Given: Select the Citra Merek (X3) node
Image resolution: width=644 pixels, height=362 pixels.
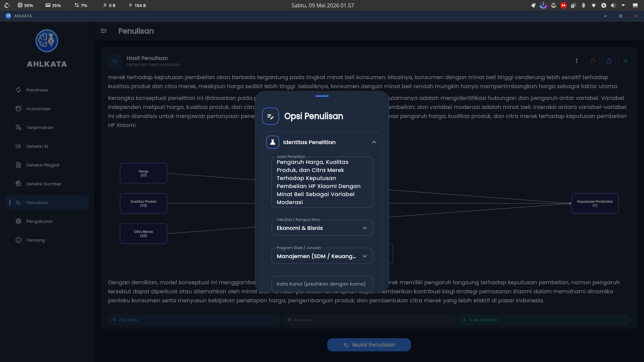Looking at the screenshot, I should click(144, 234).
